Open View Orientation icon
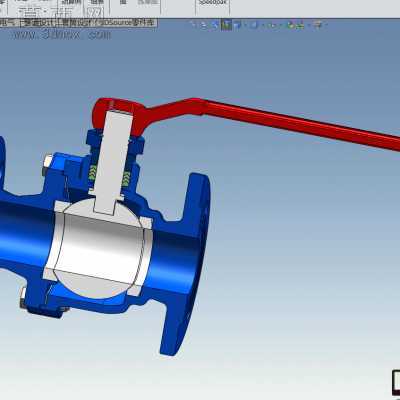 (x=237, y=25)
